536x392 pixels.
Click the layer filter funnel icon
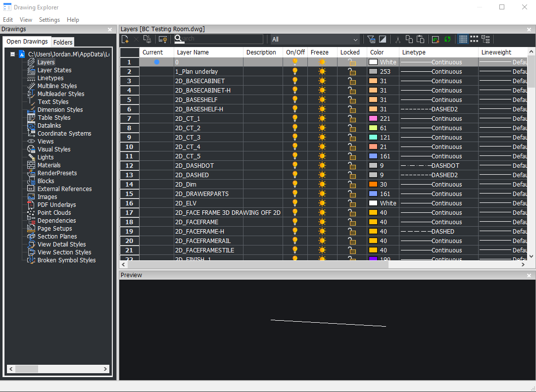[x=371, y=39]
